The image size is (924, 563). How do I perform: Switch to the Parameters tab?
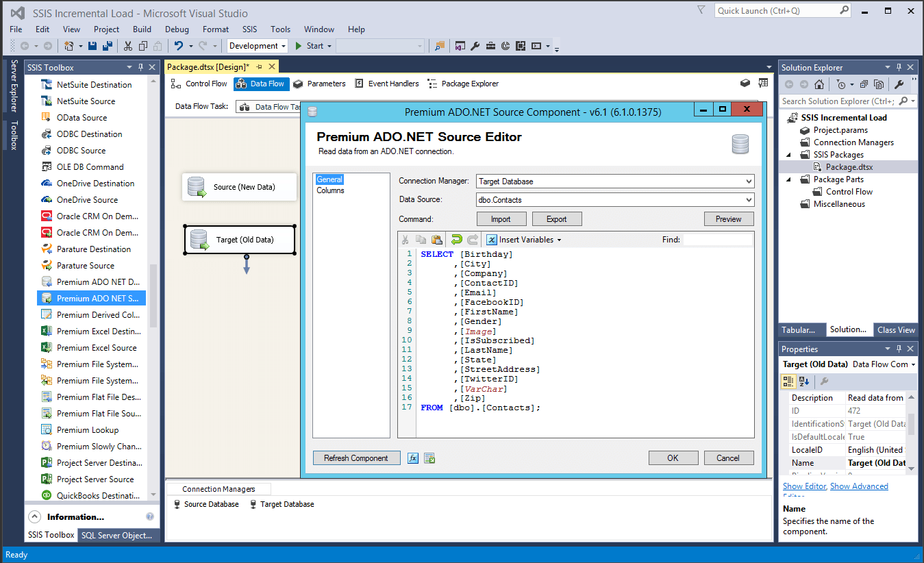[x=319, y=84]
